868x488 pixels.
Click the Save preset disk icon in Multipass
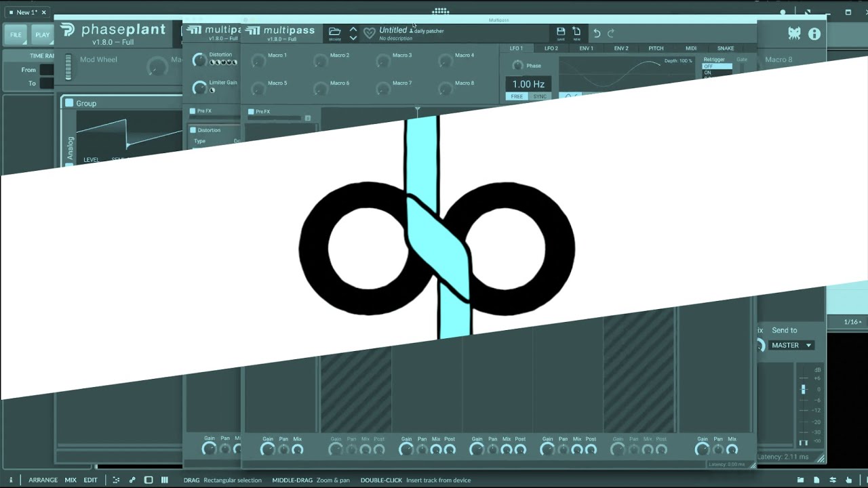(561, 31)
